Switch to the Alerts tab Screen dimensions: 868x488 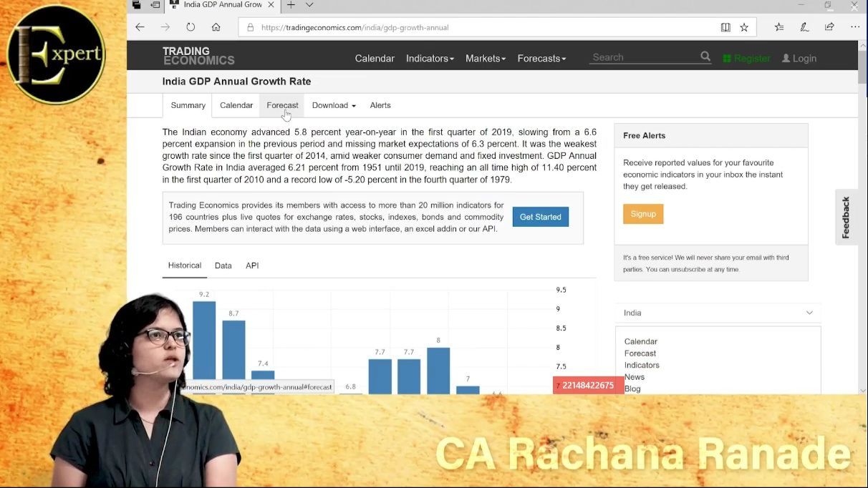380,105
